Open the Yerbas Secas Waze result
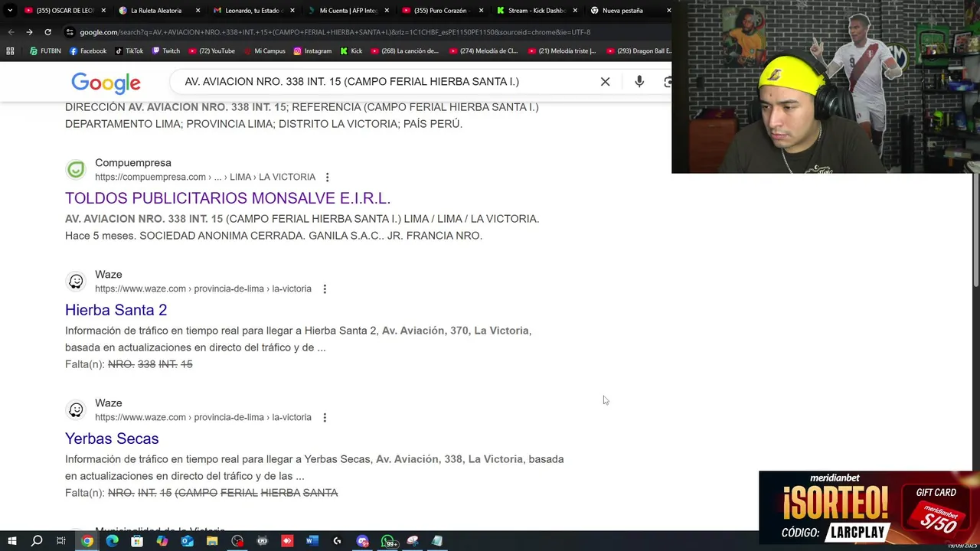Screen dimensions: 980x551 (x=112, y=439)
